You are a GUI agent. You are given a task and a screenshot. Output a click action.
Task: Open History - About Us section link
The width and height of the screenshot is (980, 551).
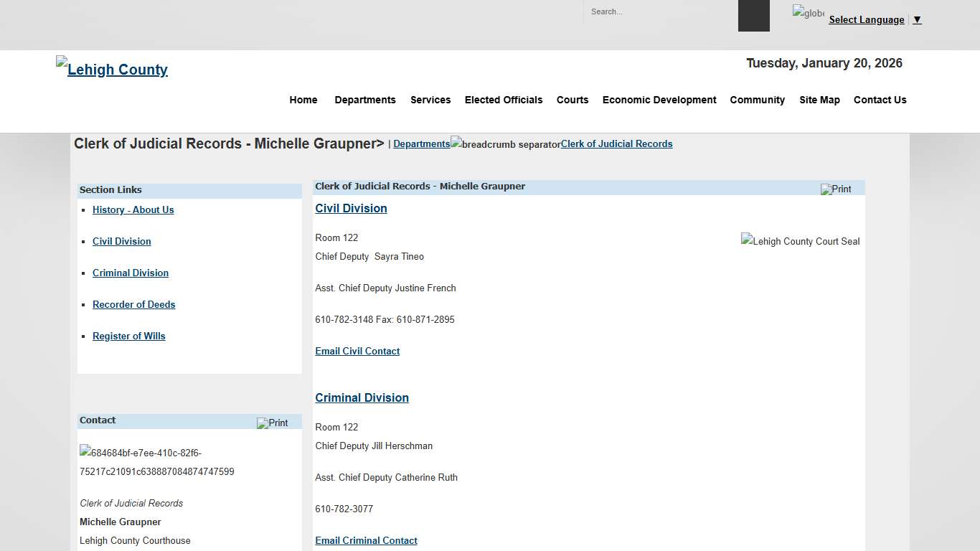[x=133, y=209]
